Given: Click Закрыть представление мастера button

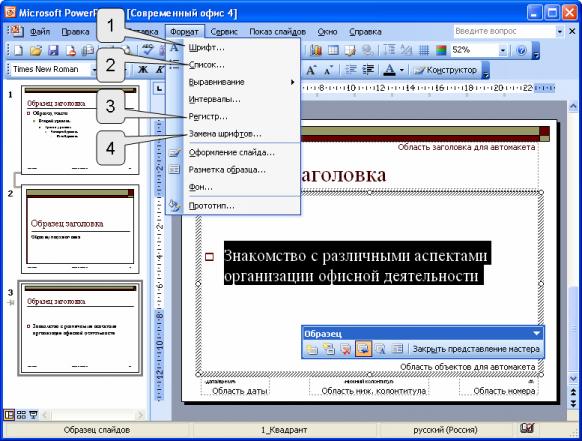Looking at the screenshot, I should click(x=476, y=349).
